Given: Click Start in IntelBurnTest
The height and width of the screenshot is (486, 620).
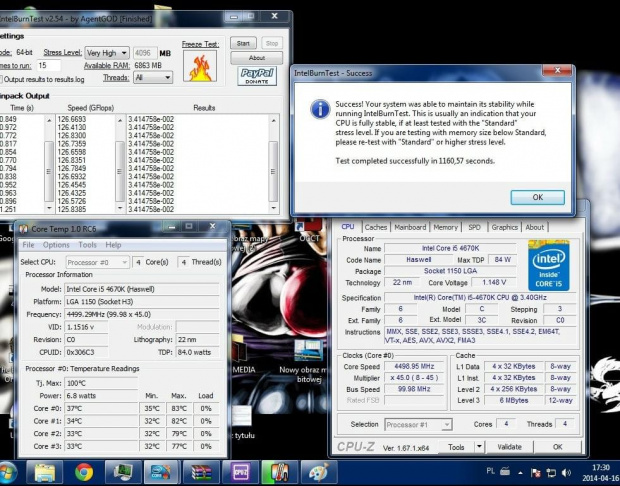Looking at the screenshot, I should (243, 43).
